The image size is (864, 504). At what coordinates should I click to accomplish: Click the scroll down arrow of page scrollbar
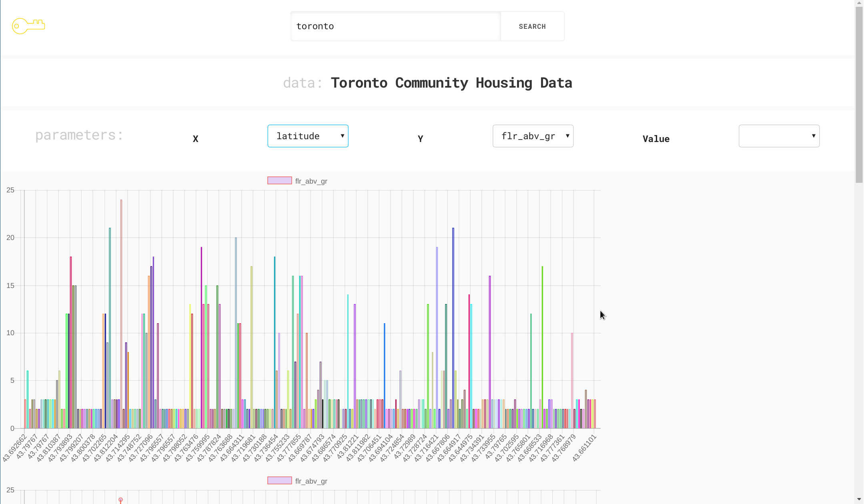tap(859, 500)
